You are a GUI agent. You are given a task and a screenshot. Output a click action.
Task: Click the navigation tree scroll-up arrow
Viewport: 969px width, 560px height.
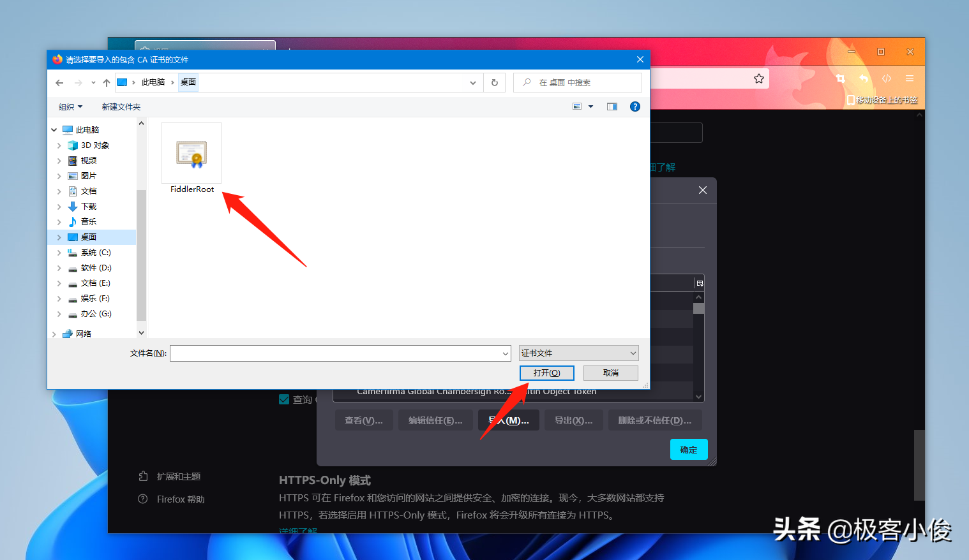pos(141,123)
